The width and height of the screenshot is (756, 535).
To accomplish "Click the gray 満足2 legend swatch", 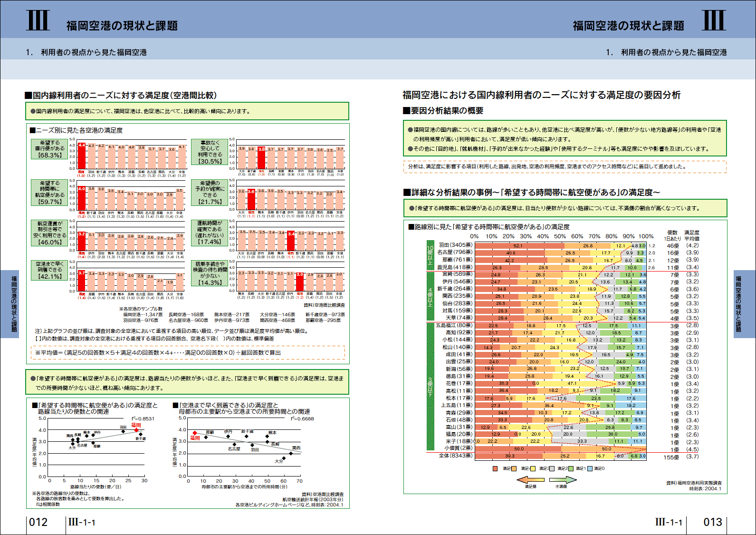I will (x=551, y=468).
